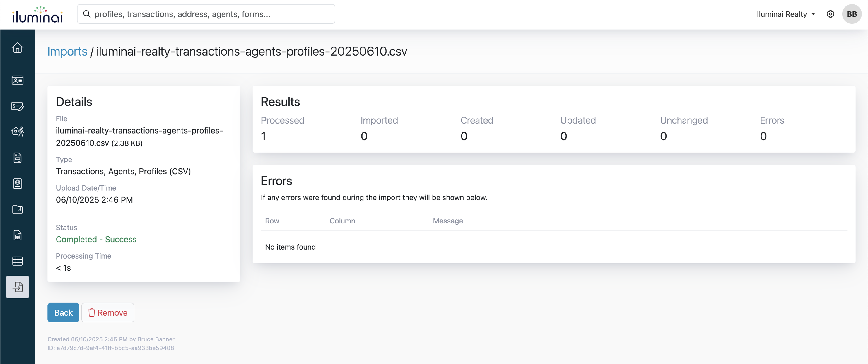Screen dimensions: 868x364
Task: Open the agents house-runner sidebar icon
Action: coord(18,131)
